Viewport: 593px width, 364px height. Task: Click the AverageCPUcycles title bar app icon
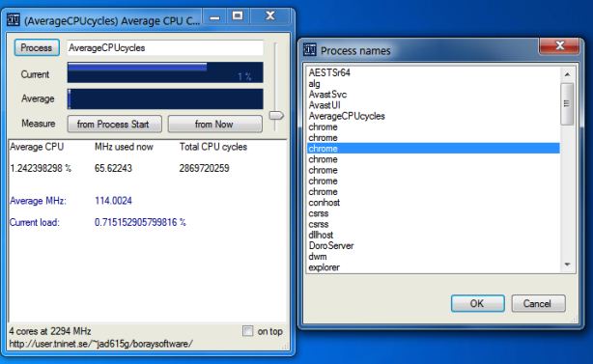(14, 19)
